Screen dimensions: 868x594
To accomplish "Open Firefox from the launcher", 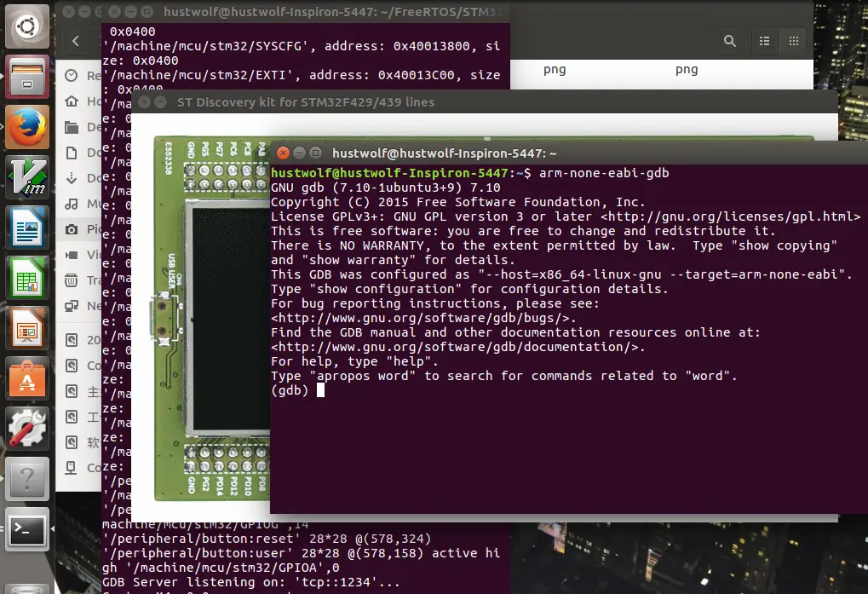I will click(26, 127).
